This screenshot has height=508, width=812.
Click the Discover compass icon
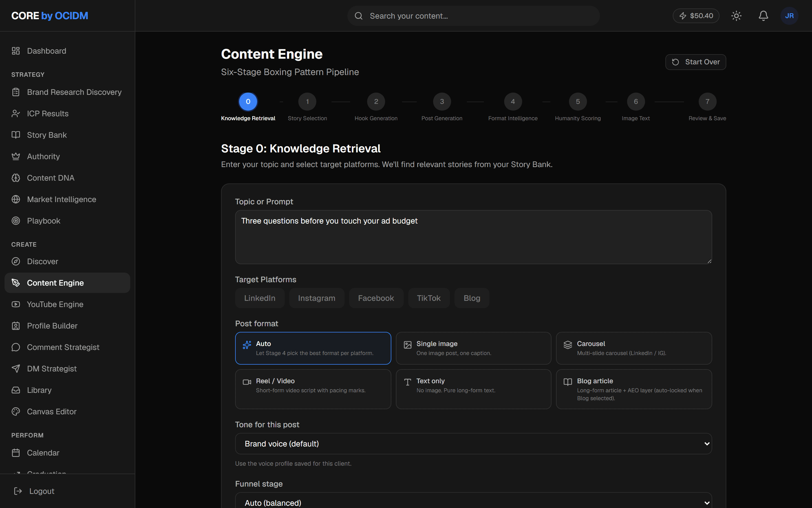click(16, 261)
